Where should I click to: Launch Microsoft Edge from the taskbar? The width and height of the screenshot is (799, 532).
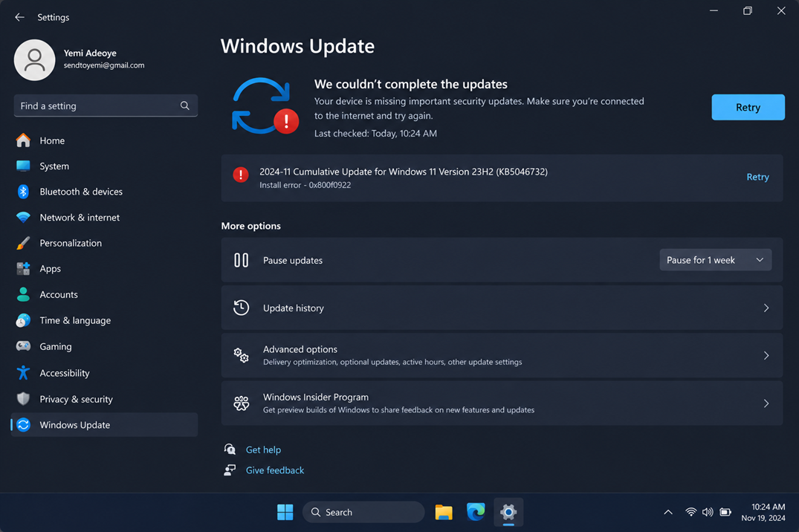pyautogui.click(x=476, y=512)
